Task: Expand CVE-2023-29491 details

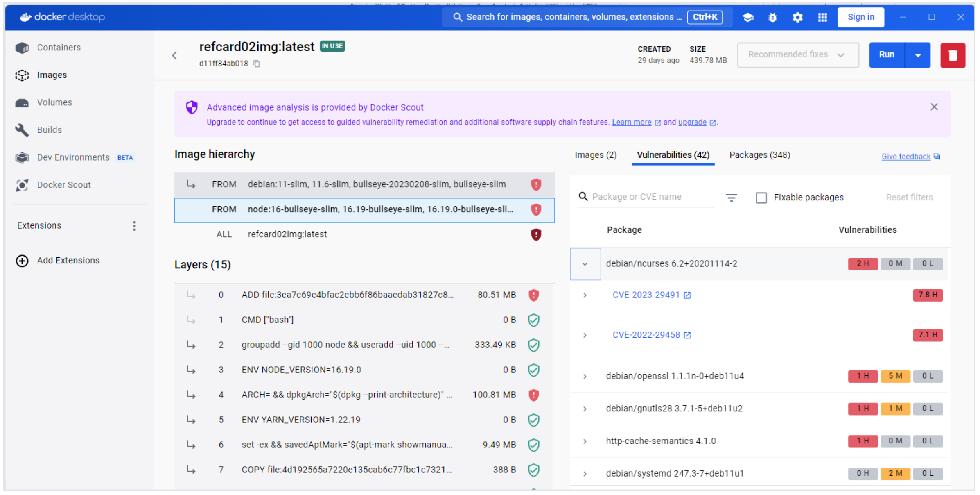Action: [x=585, y=295]
